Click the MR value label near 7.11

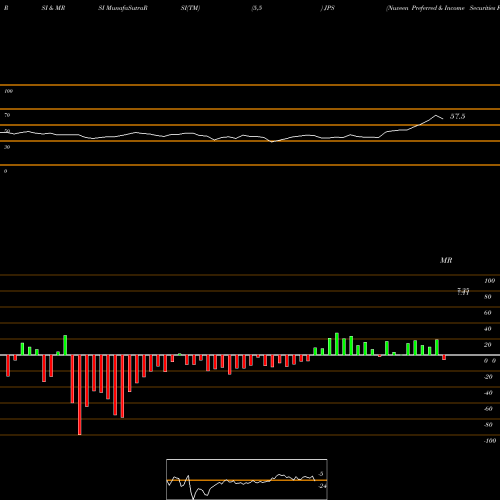pyautogui.click(x=463, y=292)
